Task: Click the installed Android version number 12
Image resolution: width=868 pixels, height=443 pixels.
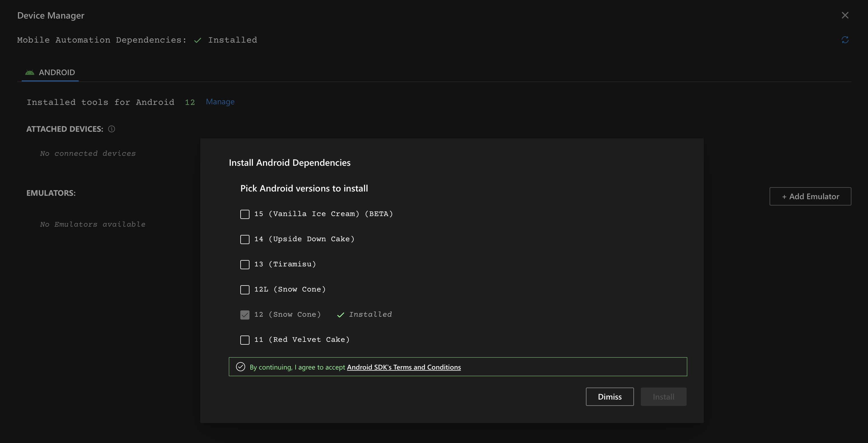Action: [190, 102]
